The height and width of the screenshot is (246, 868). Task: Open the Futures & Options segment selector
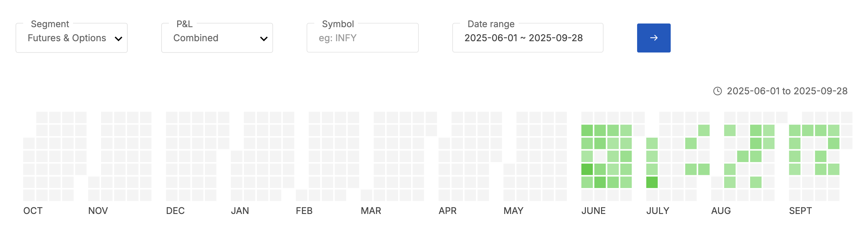(x=71, y=38)
